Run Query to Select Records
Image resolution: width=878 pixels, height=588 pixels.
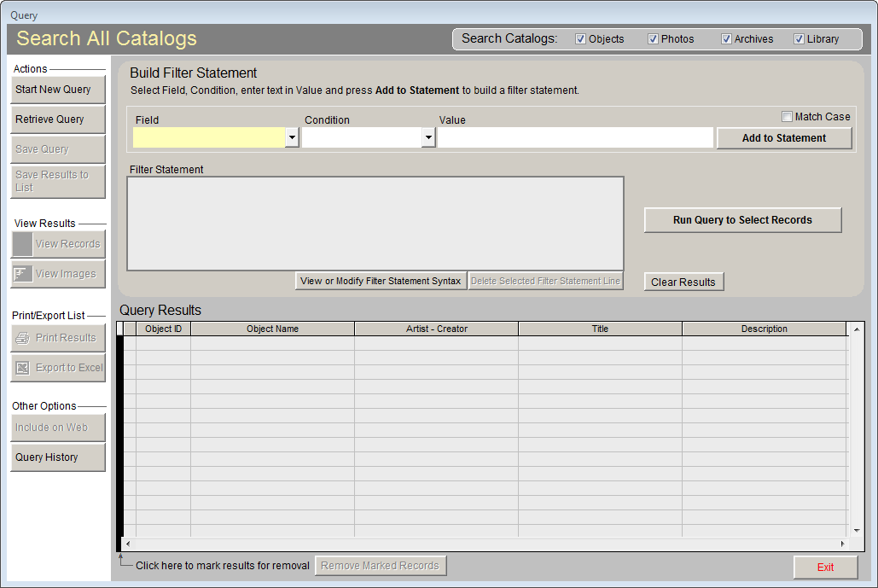pyautogui.click(x=741, y=219)
